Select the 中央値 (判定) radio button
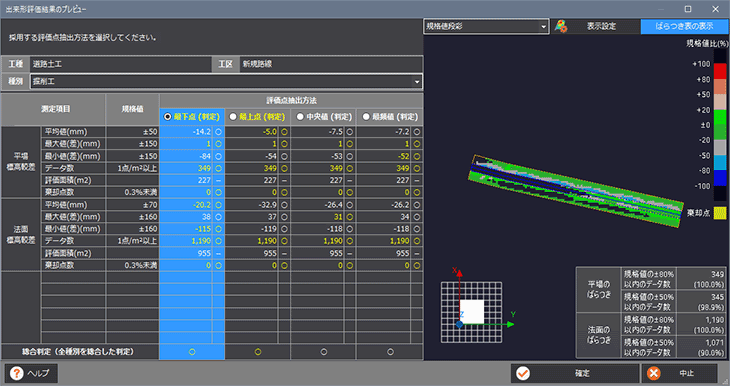The height and width of the screenshot is (386, 730). (300, 117)
